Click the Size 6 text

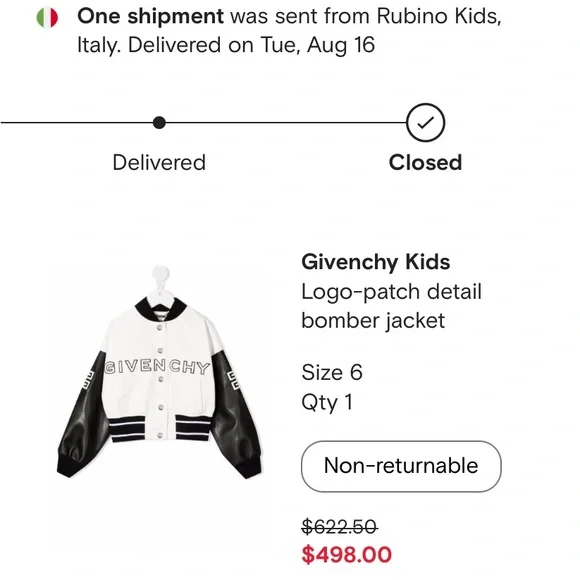tap(332, 372)
